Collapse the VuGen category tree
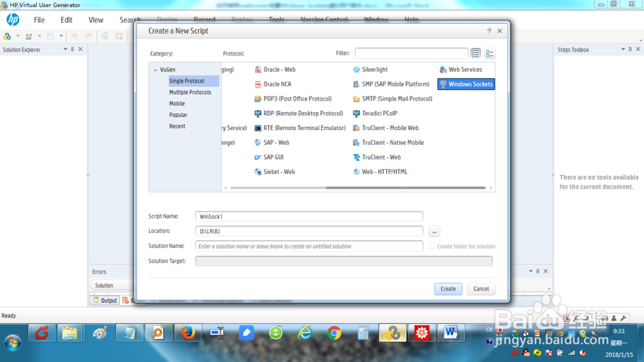The image size is (644, 362). pyautogui.click(x=155, y=70)
